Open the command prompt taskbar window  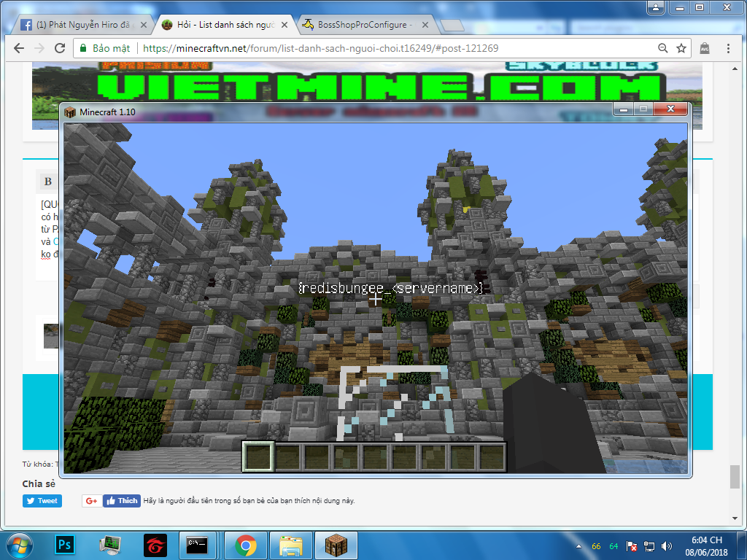pos(197,545)
